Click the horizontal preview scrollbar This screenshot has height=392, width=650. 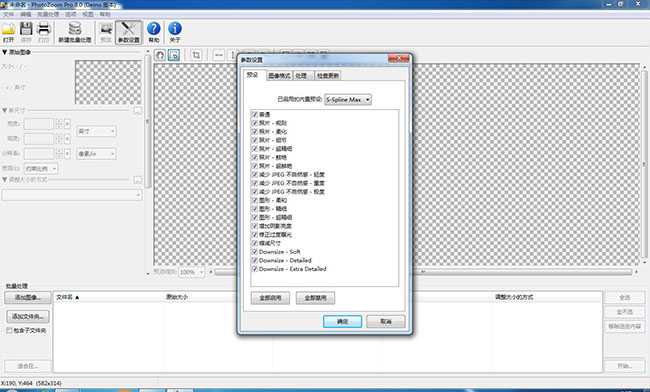tap(423, 272)
